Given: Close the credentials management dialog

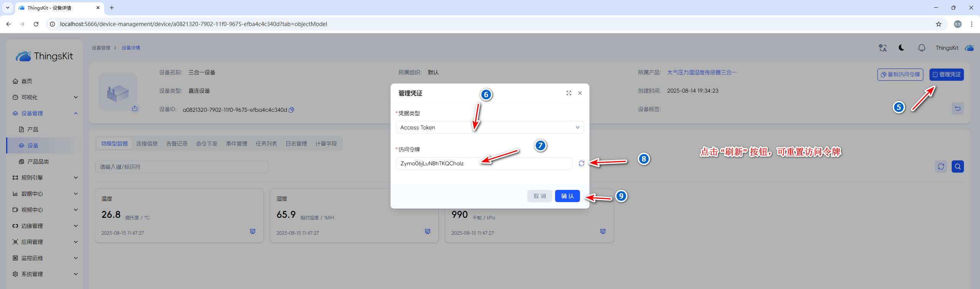Looking at the screenshot, I should tap(580, 93).
